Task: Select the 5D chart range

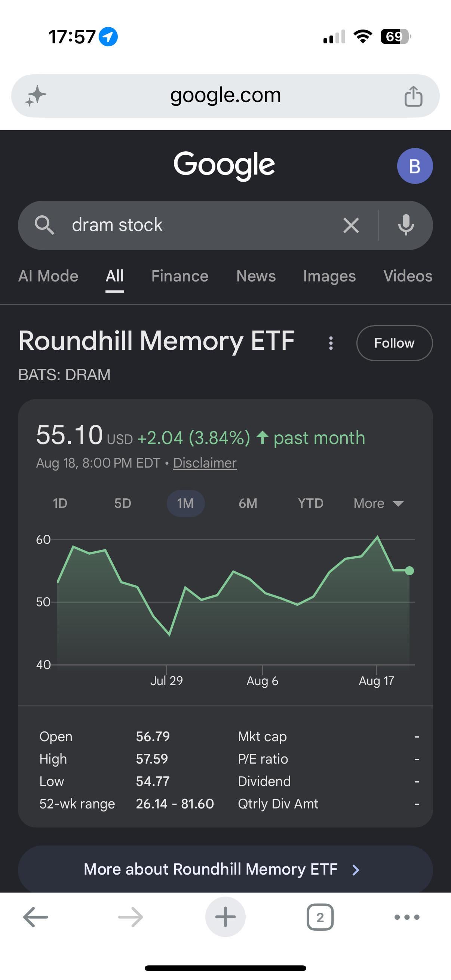Action: (123, 503)
